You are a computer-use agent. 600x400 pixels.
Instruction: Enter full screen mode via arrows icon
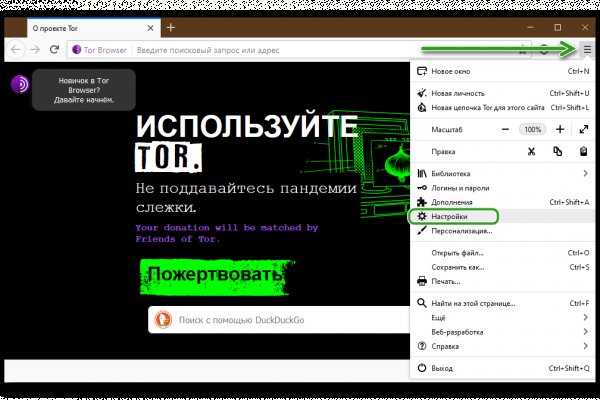[x=583, y=130]
